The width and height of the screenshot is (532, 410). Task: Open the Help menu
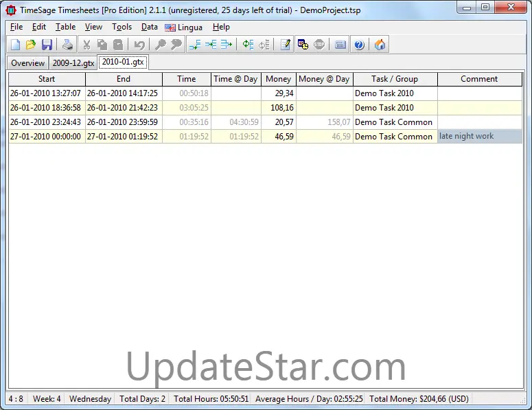221,27
